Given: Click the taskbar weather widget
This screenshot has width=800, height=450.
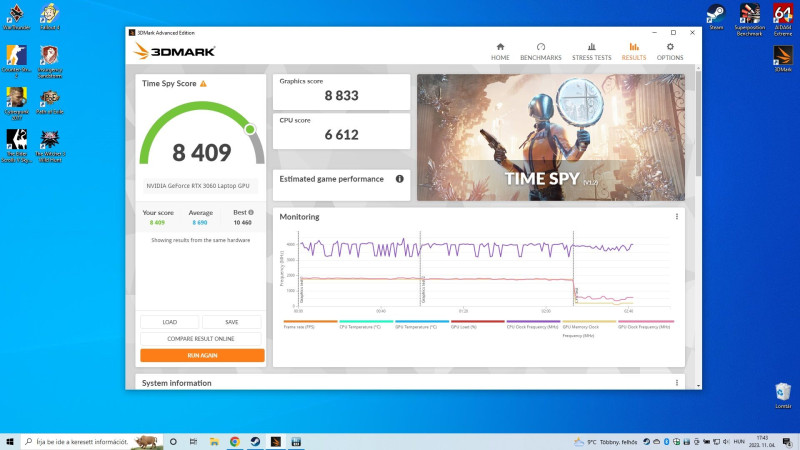Looking at the screenshot, I should [x=605, y=442].
